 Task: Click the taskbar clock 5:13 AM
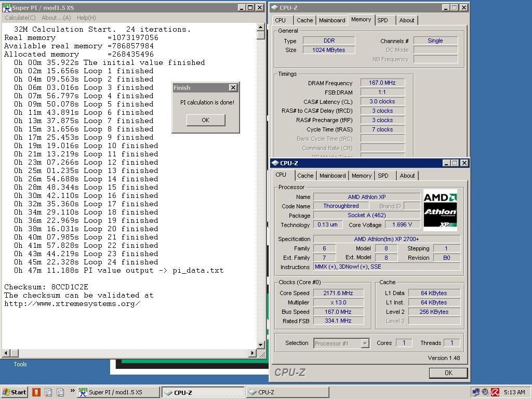point(514,392)
